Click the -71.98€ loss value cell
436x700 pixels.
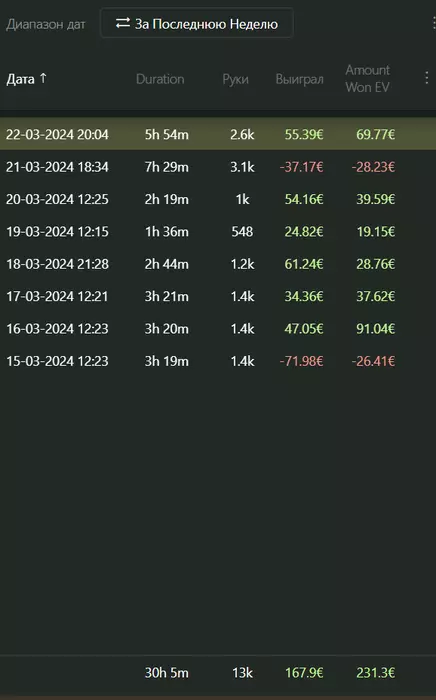pos(301,361)
